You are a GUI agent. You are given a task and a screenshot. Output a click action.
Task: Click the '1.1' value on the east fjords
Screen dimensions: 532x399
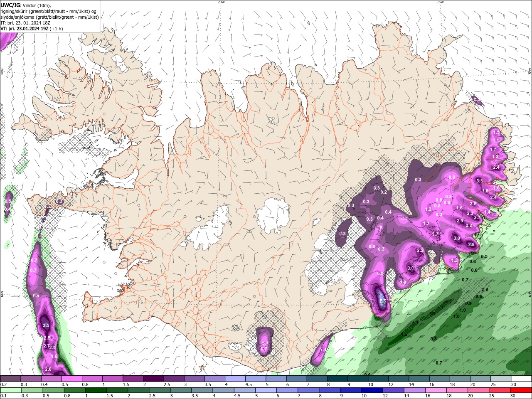coord(496,140)
